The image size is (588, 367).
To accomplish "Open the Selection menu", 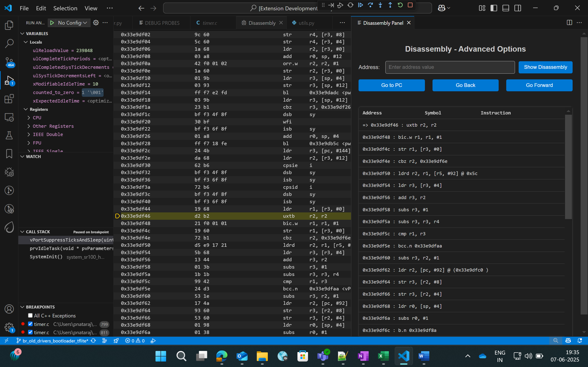I will click(x=65, y=8).
